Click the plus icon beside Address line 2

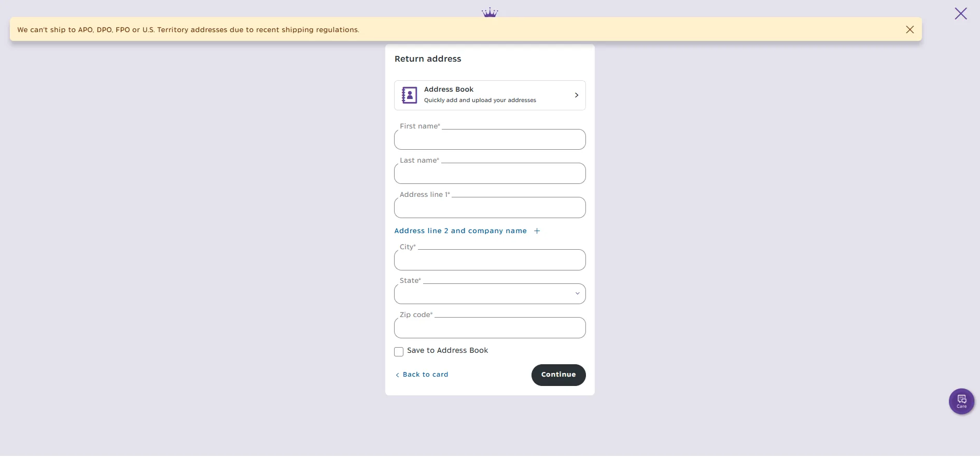tap(537, 231)
